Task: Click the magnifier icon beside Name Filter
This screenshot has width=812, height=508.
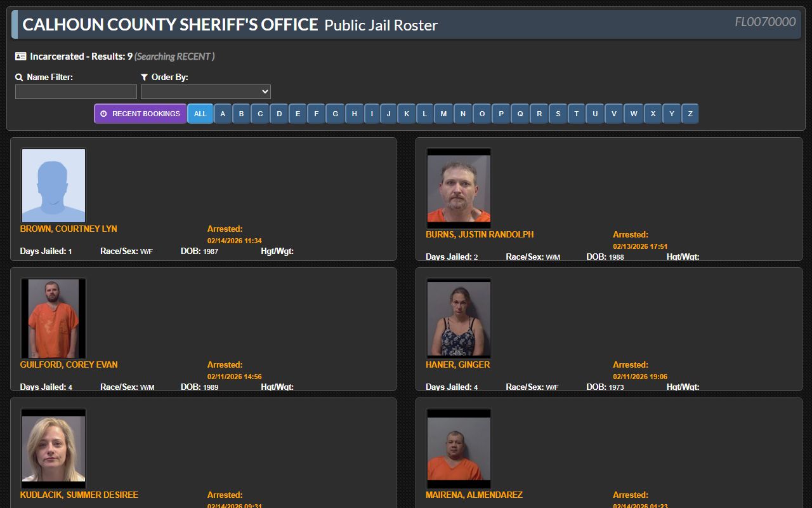Action: tap(19, 77)
